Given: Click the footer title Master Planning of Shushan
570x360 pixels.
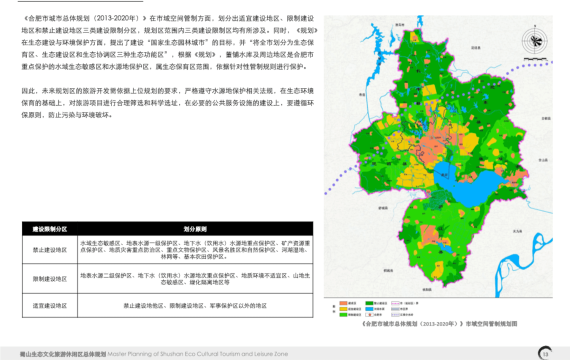Looking at the screenshot, I should pos(198,354).
